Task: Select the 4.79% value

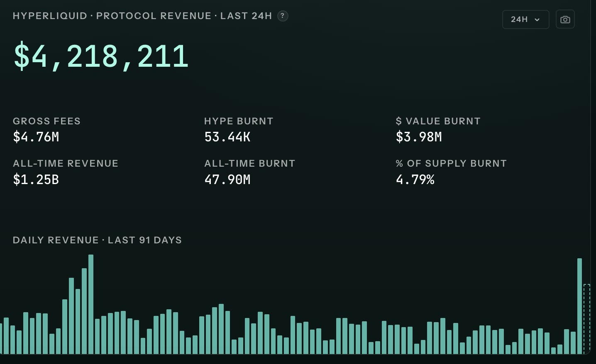Action: pyautogui.click(x=415, y=180)
